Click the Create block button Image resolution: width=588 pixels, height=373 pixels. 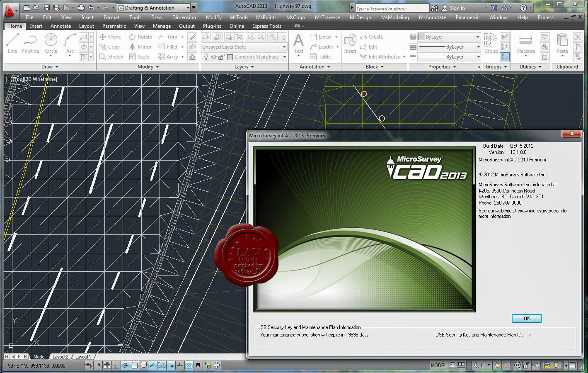click(x=372, y=37)
